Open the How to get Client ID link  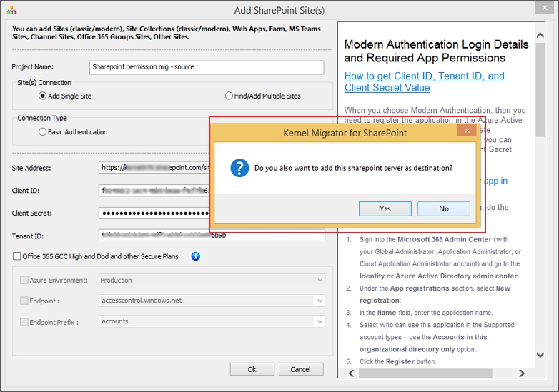[424, 81]
